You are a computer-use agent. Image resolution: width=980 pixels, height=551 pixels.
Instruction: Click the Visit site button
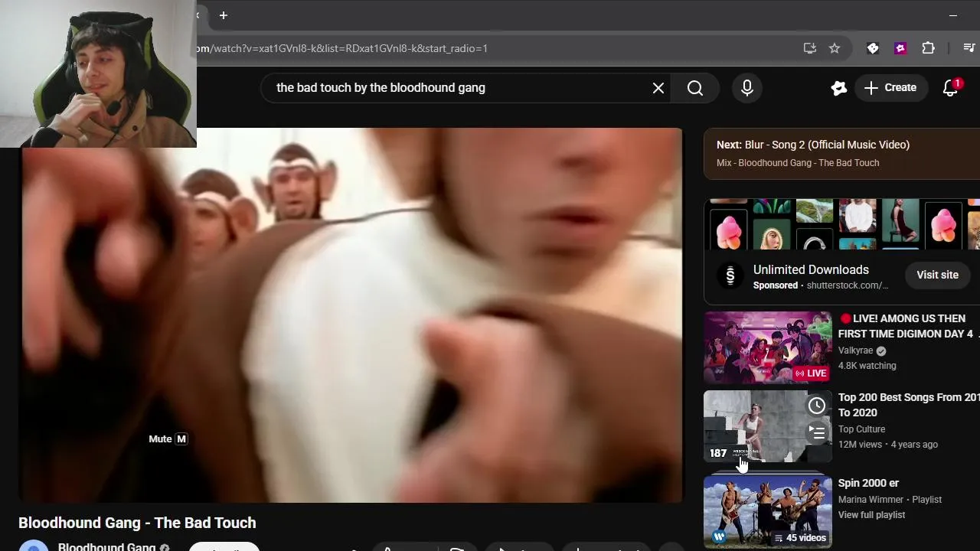[x=937, y=275]
